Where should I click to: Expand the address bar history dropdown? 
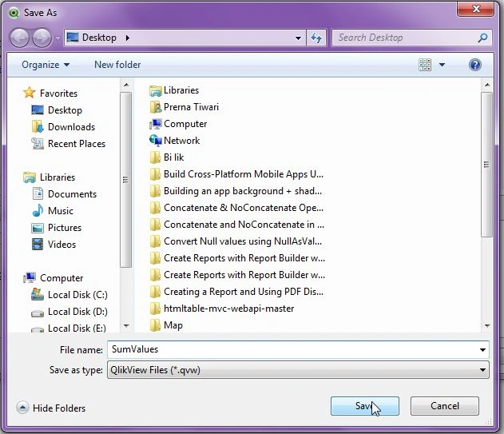click(x=298, y=38)
